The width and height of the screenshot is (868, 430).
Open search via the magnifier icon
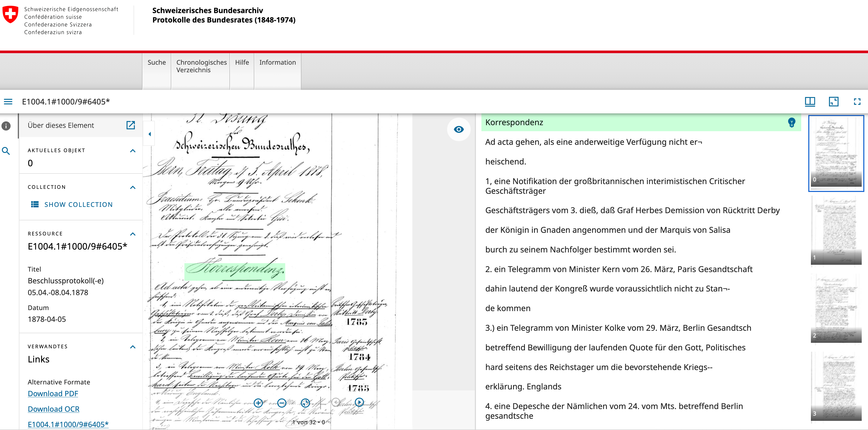(x=6, y=151)
